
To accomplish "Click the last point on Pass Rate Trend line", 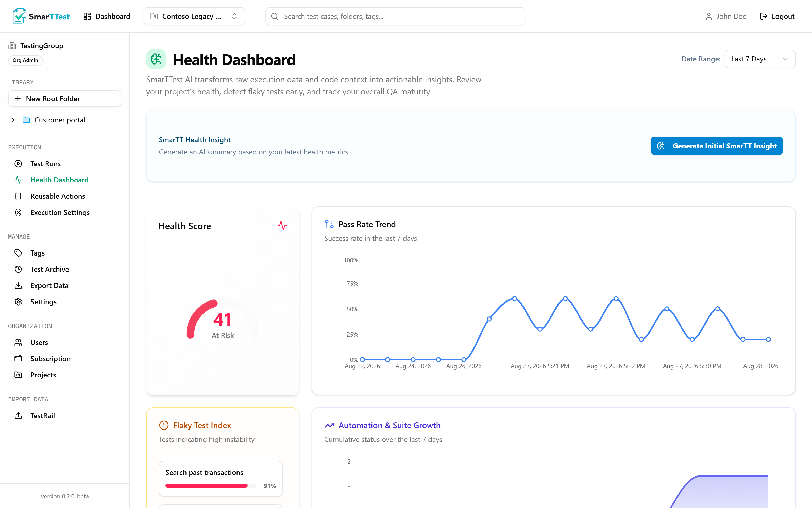I will tap(768, 339).
